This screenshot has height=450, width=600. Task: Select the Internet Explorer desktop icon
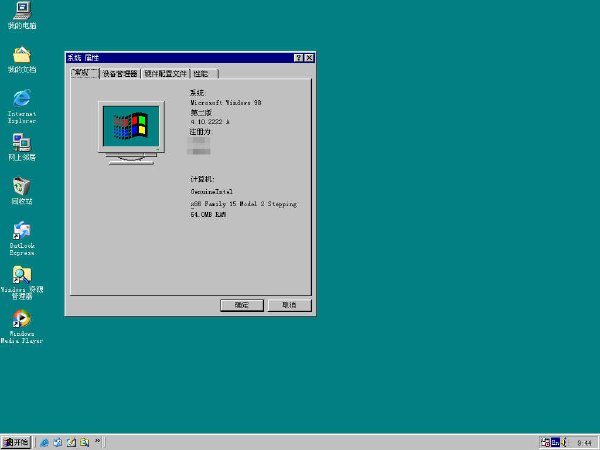(22, 106)
